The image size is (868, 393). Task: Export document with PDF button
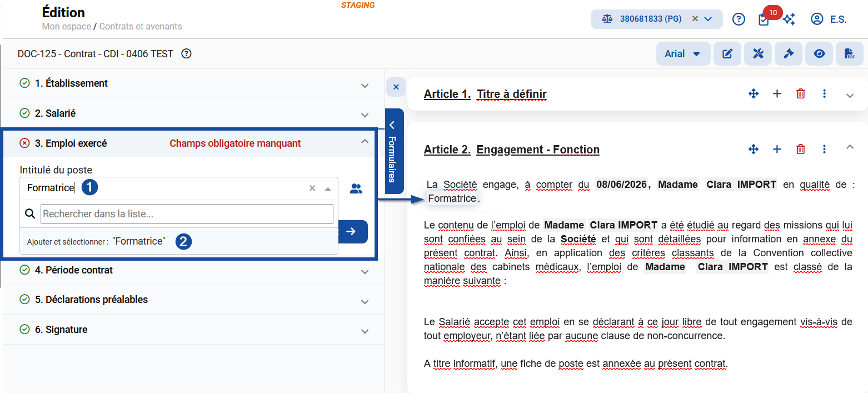[x=850, y=54]
